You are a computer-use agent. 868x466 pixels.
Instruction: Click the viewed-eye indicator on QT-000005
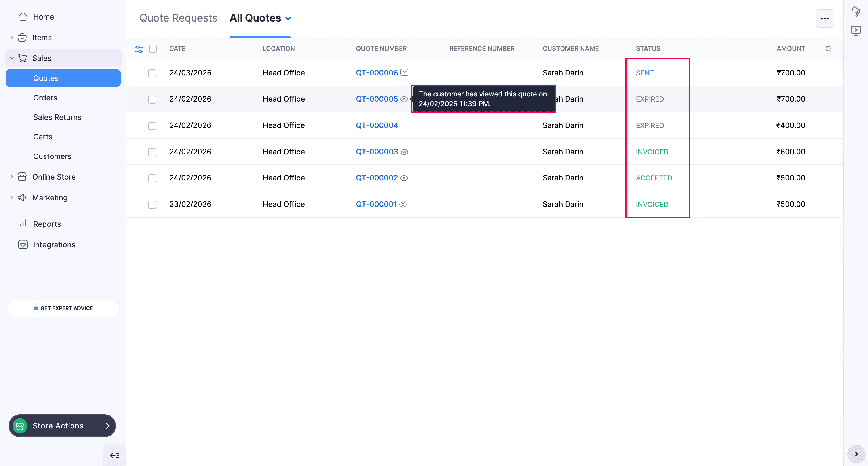coord(404,99)
